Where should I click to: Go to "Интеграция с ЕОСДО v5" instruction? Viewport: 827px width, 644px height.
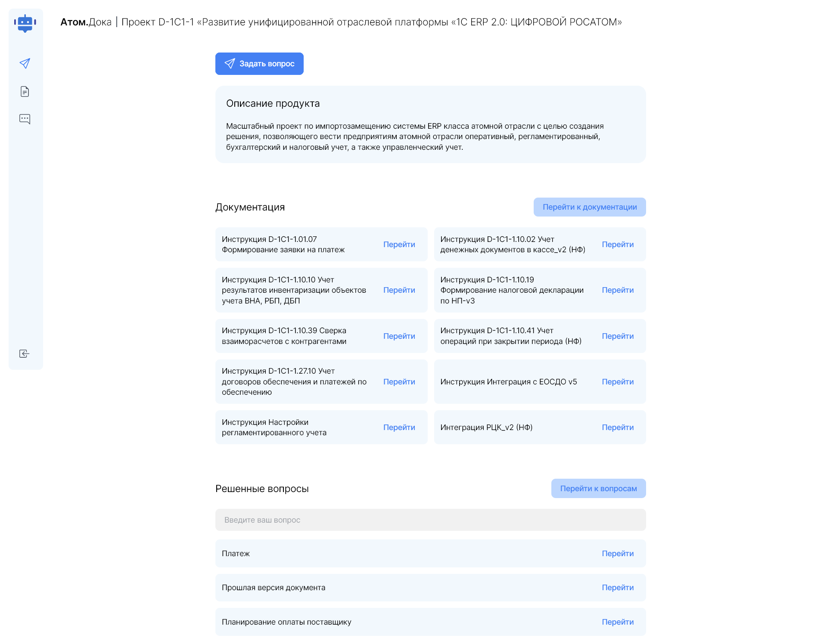tap(617, 382)
